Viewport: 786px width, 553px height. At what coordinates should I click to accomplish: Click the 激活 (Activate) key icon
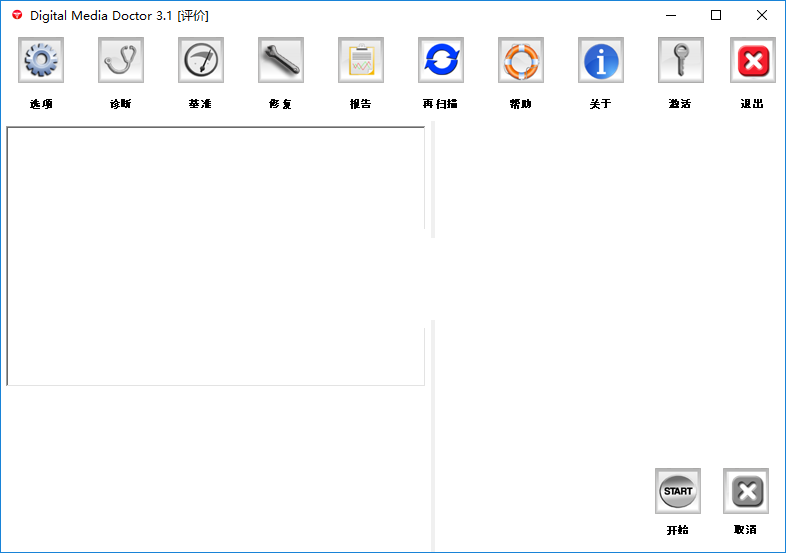click(x=681, y=61)
